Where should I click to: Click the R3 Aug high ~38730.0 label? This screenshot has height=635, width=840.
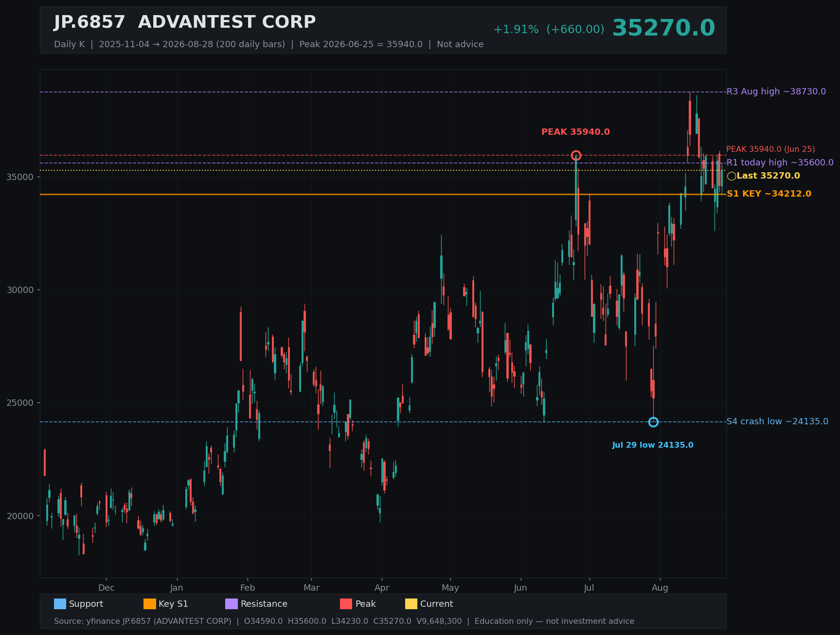pyautogui.click(x=776, y=91)
